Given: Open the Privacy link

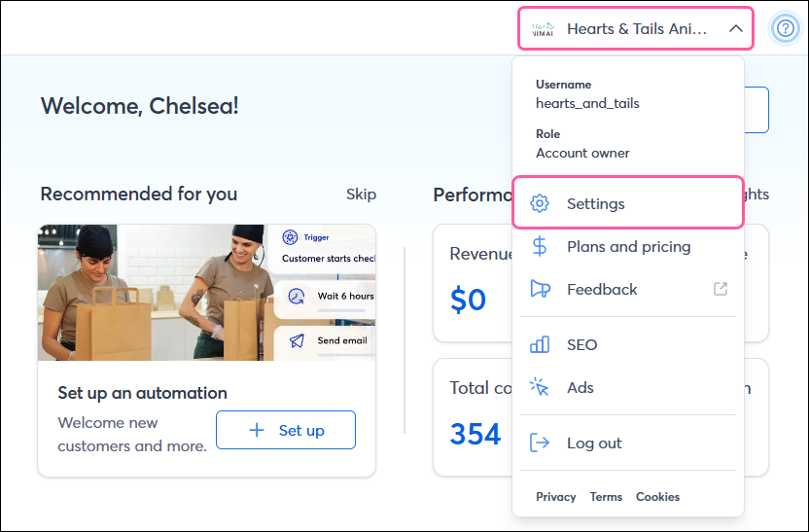Looking at the screenshot, I should (x=555, y=496).
